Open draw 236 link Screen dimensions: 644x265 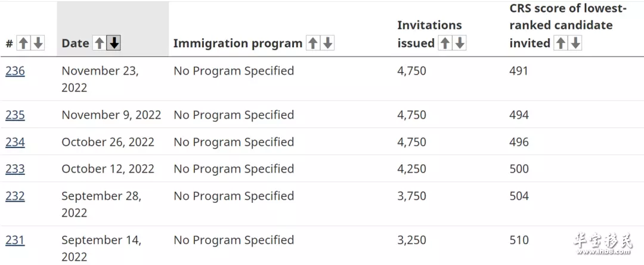(15, 71)
